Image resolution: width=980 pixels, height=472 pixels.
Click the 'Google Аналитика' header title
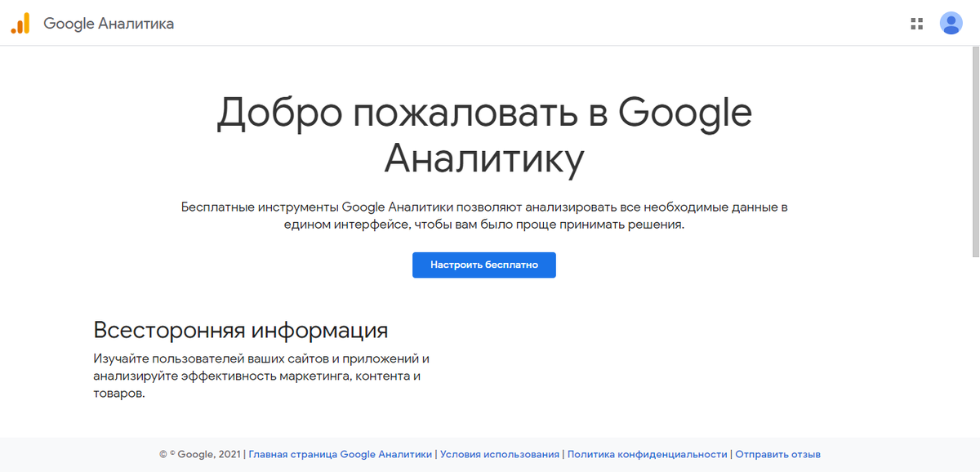[x=109, y=24]
